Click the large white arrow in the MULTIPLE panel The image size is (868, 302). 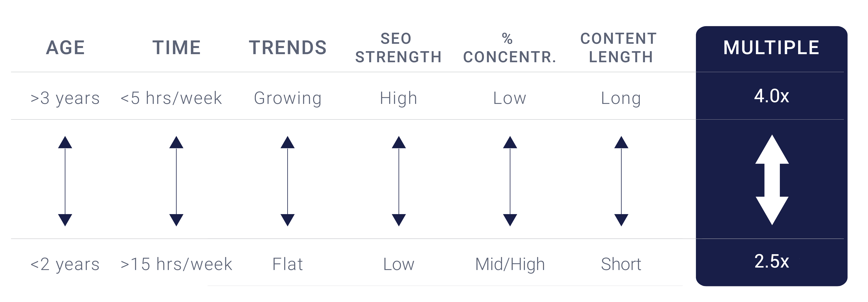(772, 180)
